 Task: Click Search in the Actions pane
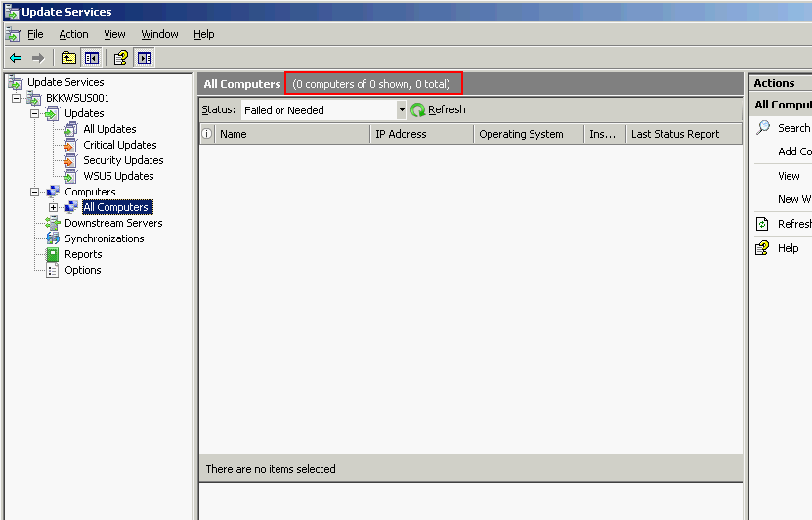click(793, 128)
